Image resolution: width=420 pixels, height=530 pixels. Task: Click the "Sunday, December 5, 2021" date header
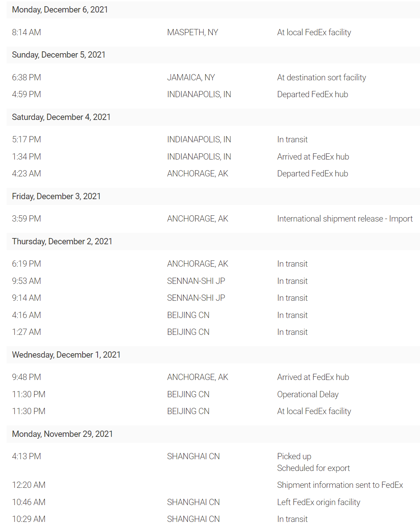pos(59,55)
